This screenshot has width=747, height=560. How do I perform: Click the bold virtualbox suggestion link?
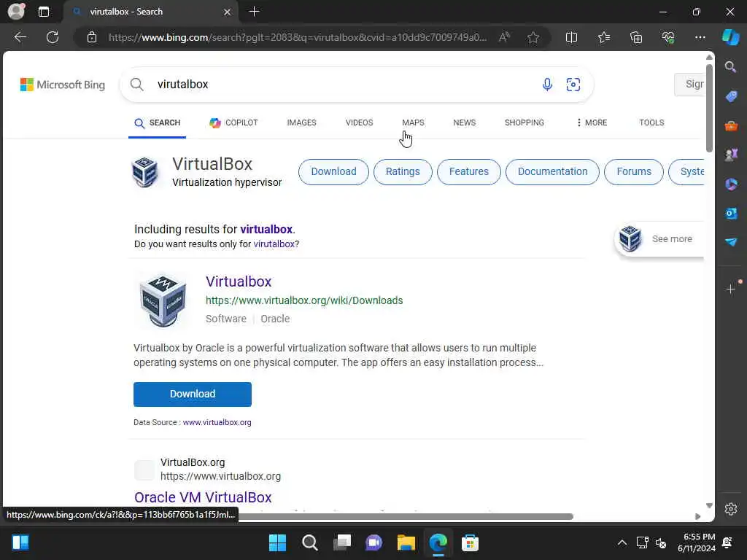(x=266, y=229)
